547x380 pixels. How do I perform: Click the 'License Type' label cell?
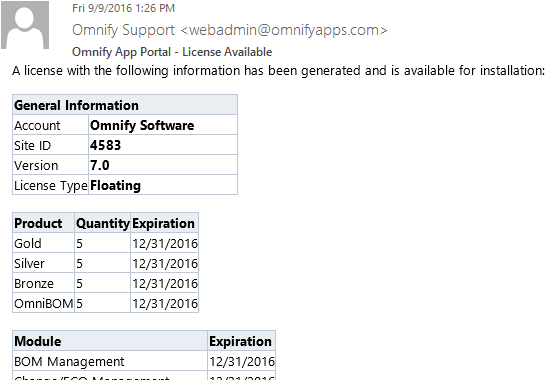click(x=51, y=185)
